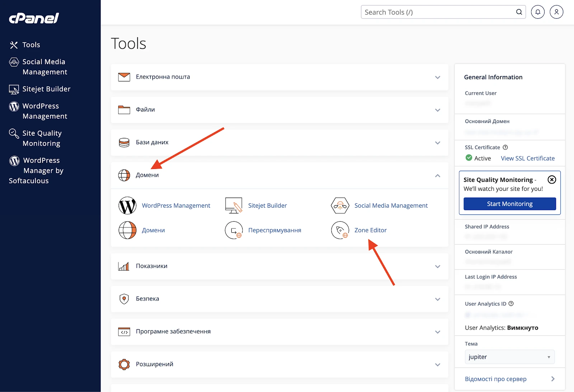Viewport: 574px width, 392px height.
Task: Open the WordPress Management tool link
Action: [176, 206]
